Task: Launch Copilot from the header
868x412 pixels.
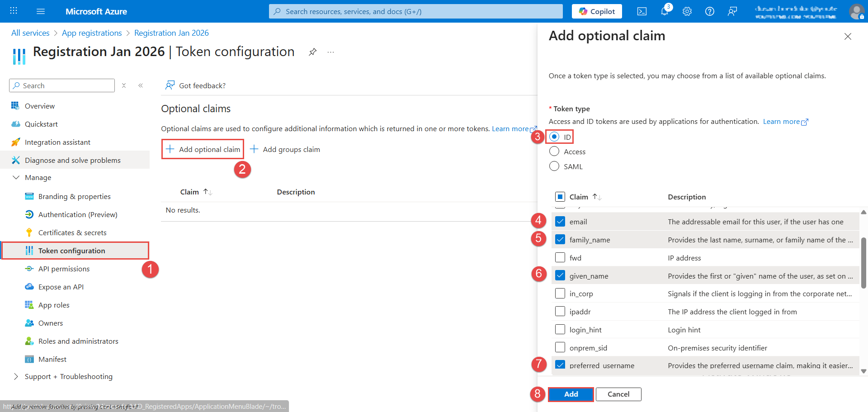Action: [x=597, y=11]
